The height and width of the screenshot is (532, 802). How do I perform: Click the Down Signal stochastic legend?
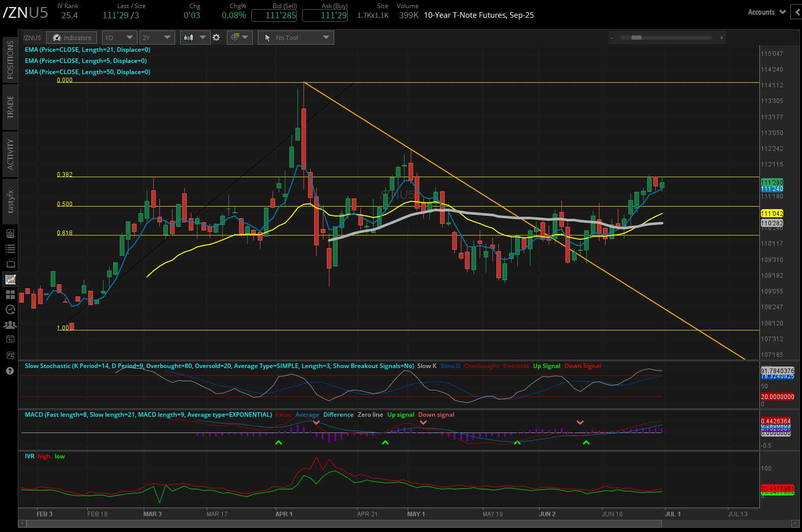pos(583,366)
